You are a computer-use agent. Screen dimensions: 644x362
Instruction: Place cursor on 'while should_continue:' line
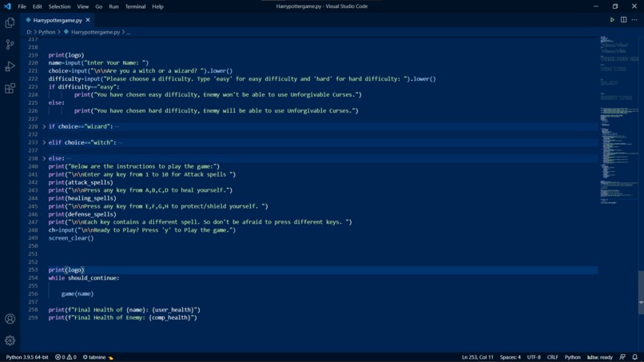tap(84, 278)
